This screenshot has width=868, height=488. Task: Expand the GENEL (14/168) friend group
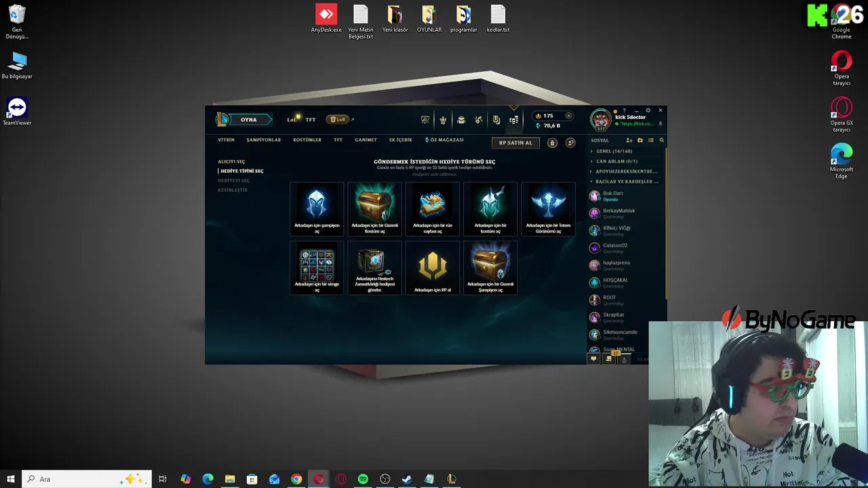pos(625,151)
